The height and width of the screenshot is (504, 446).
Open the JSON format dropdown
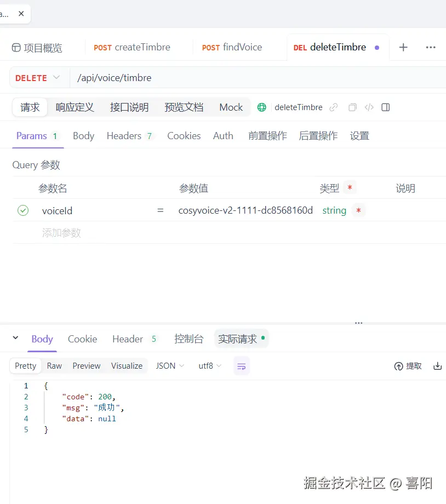(x=170, y=366)
